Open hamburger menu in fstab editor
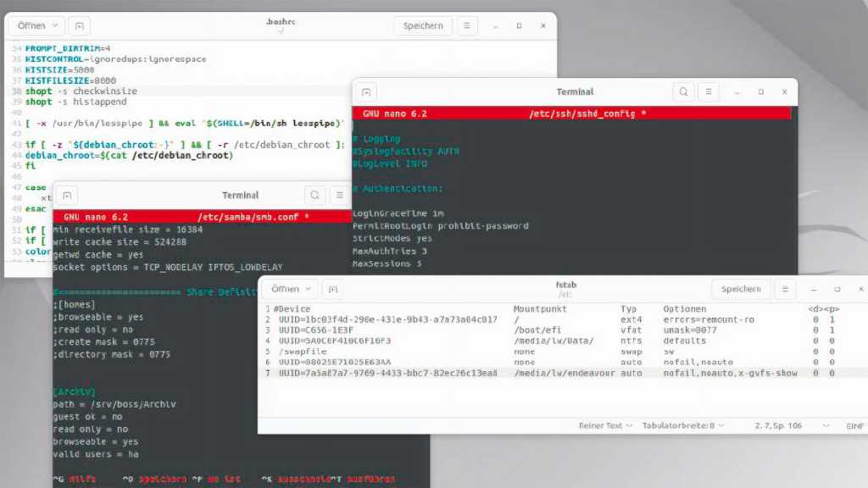Image resolution: width=868 pixels, height=488 pixels. (785, 290)
